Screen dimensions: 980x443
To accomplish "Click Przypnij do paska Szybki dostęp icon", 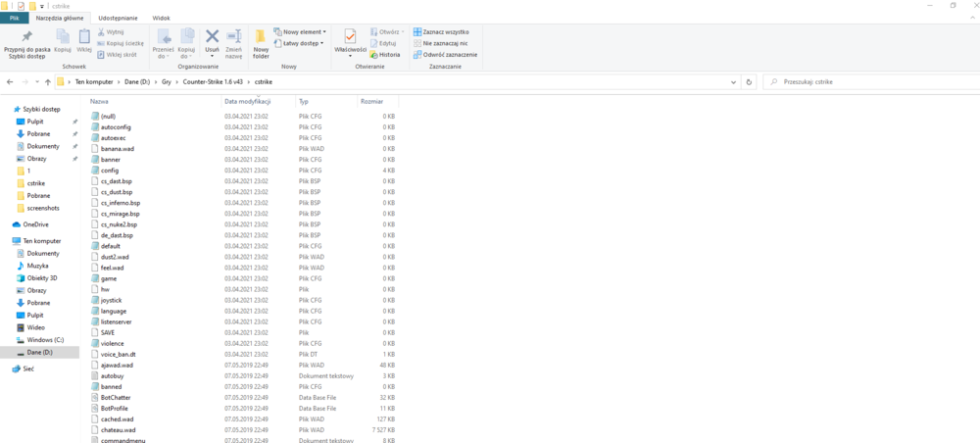I will coord(26,37).
